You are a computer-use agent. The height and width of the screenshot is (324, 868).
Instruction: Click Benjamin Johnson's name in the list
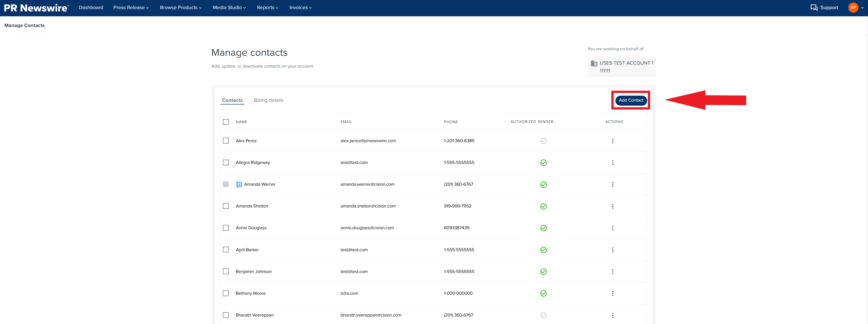point(253,271)
